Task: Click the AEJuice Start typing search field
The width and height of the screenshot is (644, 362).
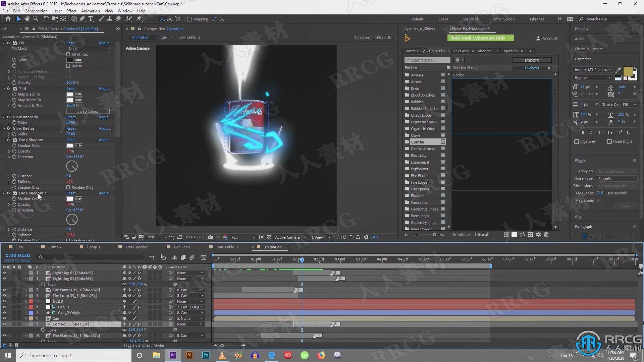Action: [427, 60]
